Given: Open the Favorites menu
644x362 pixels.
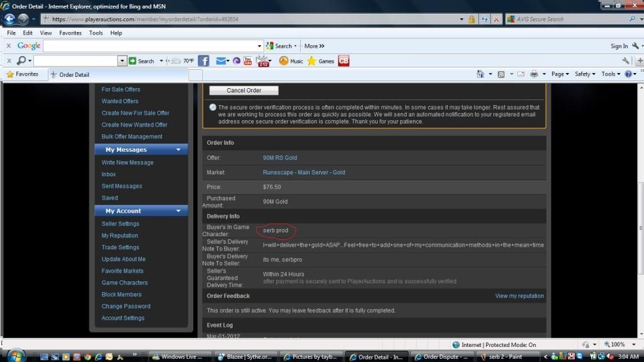Looking at the screenshot, I should 71,33.
